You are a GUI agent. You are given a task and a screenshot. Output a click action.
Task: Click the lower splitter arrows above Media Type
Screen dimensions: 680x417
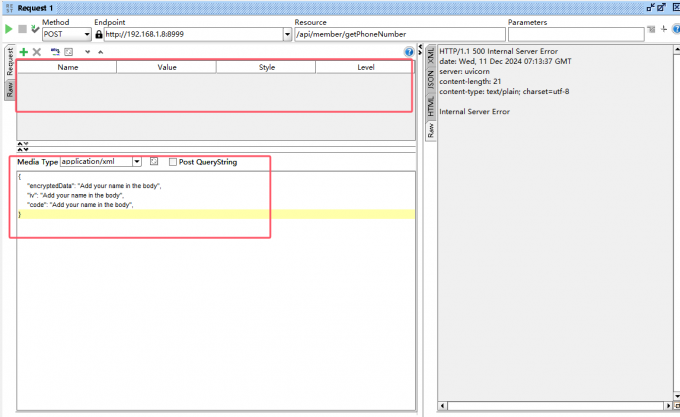[23, 149]
